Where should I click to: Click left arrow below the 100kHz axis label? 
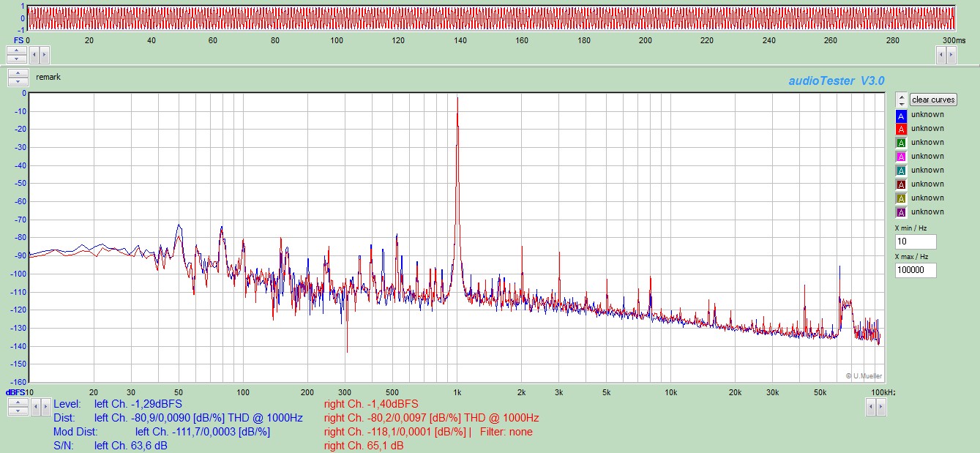(x=871, y=408)
